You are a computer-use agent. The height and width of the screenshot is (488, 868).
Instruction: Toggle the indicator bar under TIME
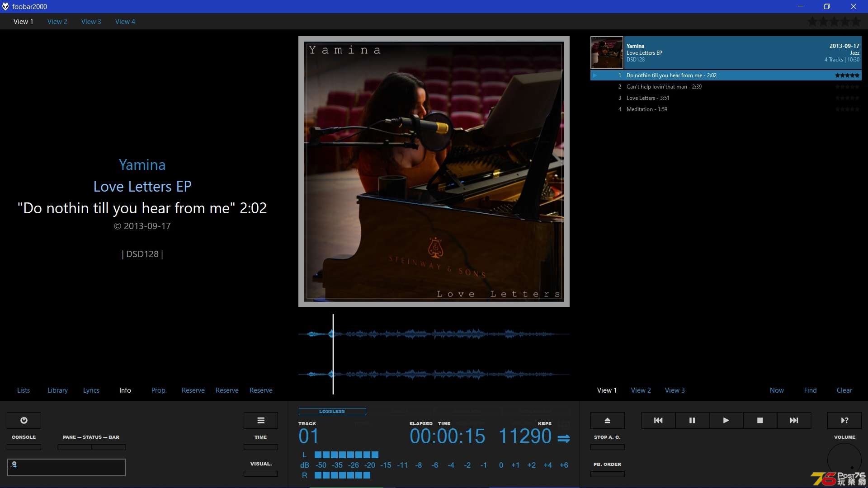point(261,447)
